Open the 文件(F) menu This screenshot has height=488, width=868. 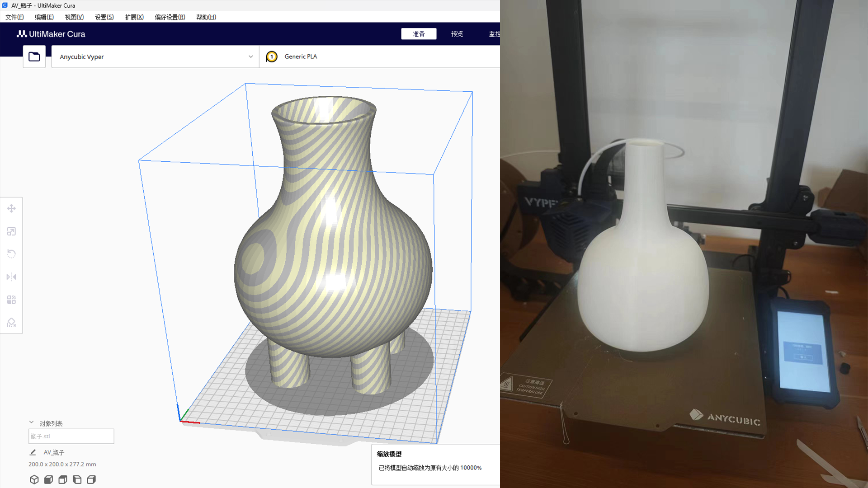(14, 17)
